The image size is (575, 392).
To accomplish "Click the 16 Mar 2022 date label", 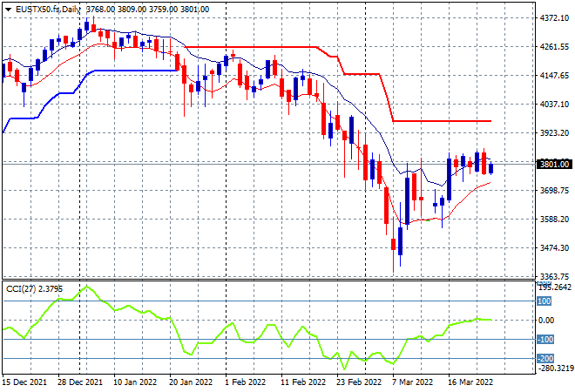I will [x=470, y=382].
